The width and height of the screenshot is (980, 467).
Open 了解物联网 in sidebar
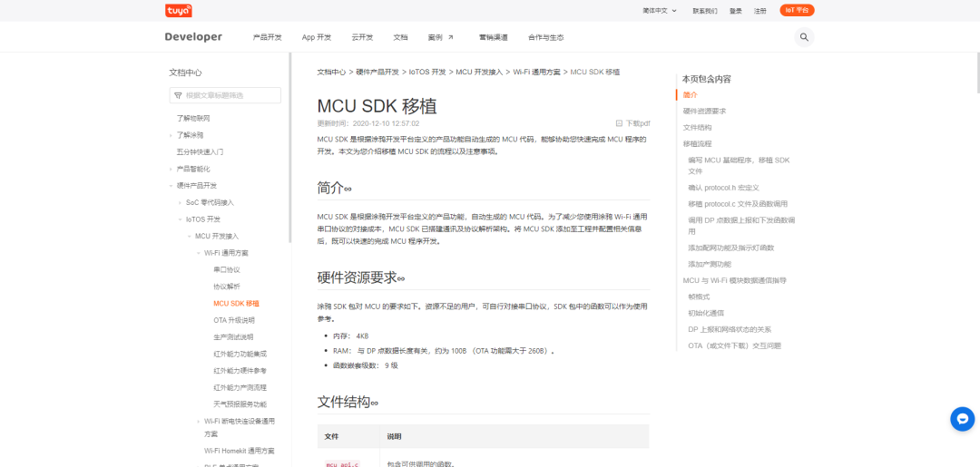coord(192,118)
